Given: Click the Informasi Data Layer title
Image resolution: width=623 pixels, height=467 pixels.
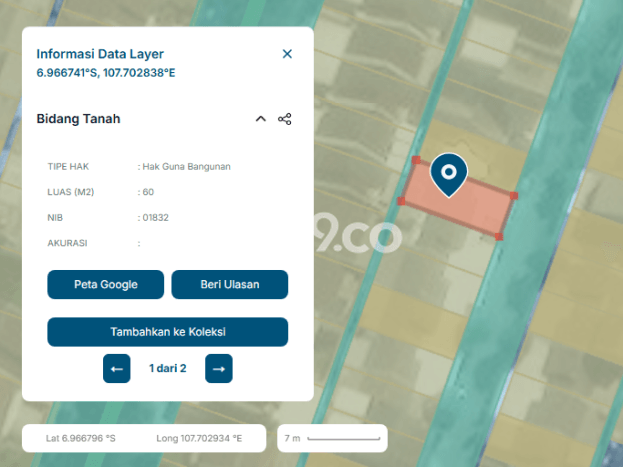Looking at the screenshot, I should click(x=100, y=54).
